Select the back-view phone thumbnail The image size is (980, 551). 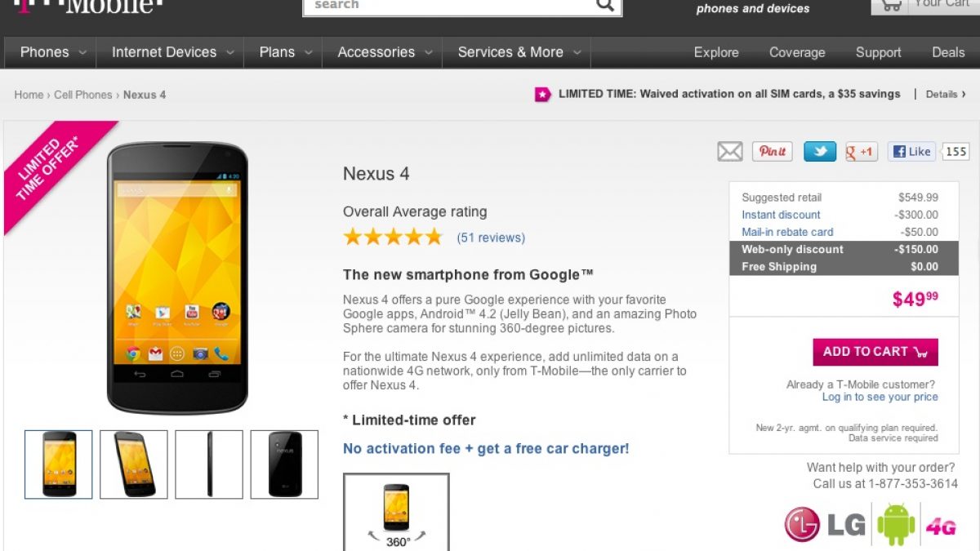click(x=284, y=464)
